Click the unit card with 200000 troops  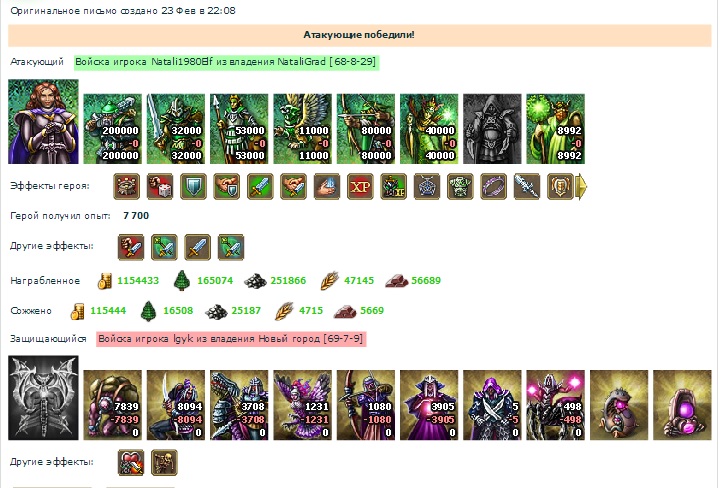click(112, 129)
